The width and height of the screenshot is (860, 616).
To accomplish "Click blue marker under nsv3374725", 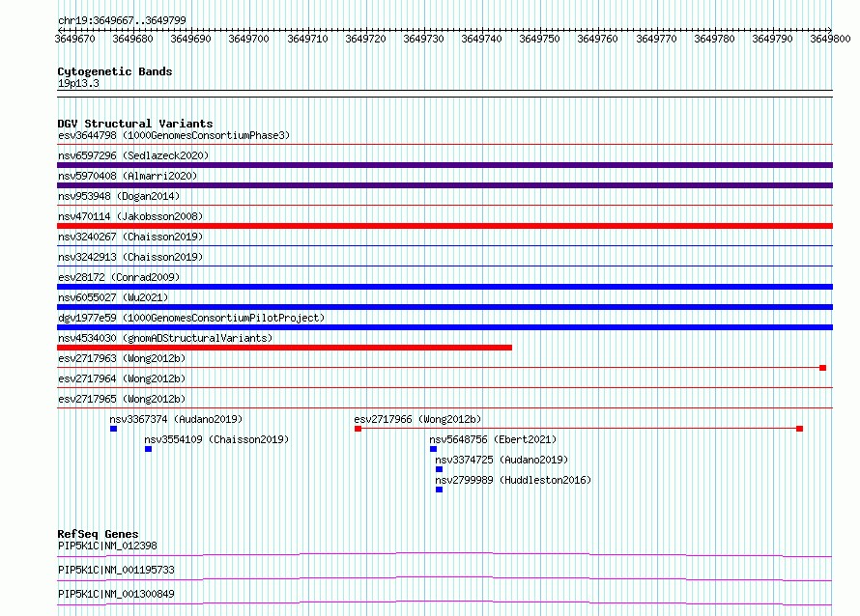I will tap(440, 469).
